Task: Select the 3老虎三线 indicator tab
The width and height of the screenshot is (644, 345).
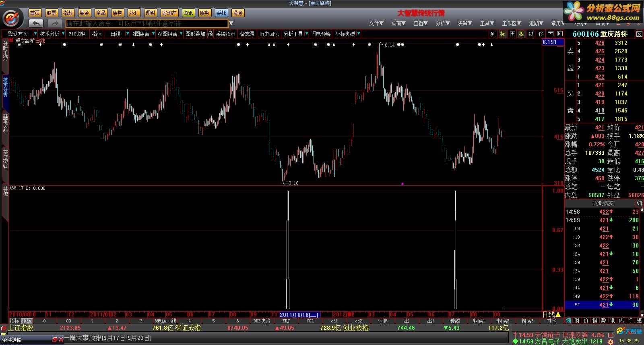Action: [165, 321]
